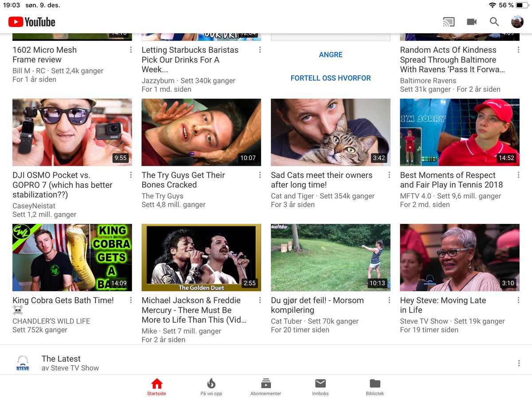Open options for DJI OSMO Pocket video

[131, 175]
